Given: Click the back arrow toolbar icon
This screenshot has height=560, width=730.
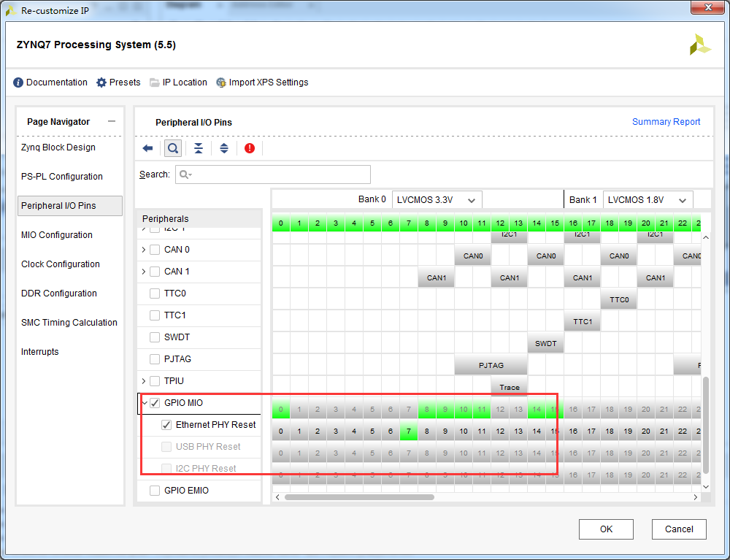Looking at the screenshot, I should [147, 148].
